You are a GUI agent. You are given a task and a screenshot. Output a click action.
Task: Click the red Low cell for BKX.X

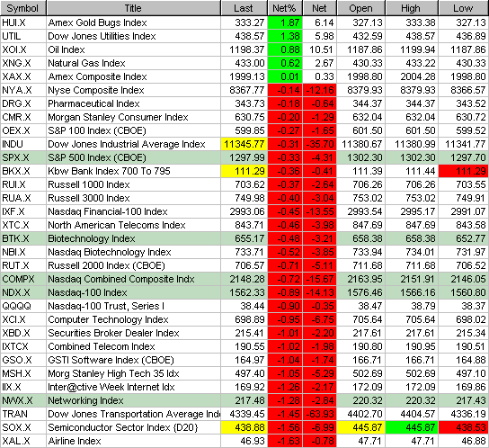pos(464,171)
